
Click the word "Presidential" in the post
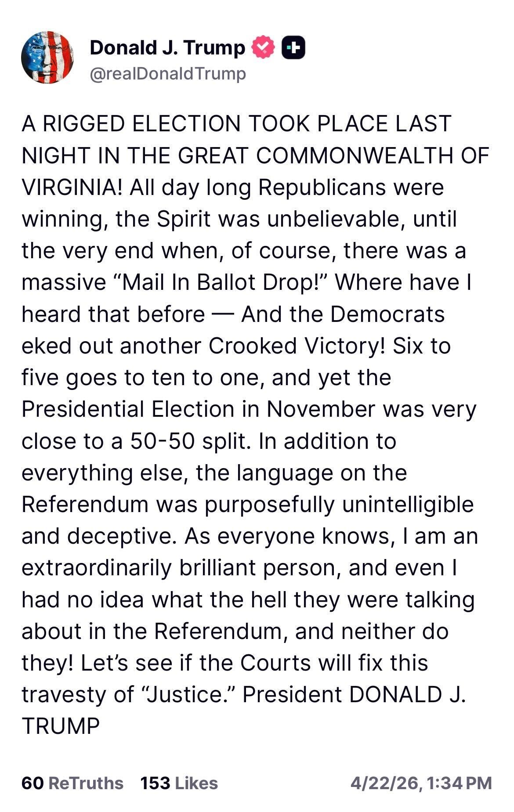[83, 409]
